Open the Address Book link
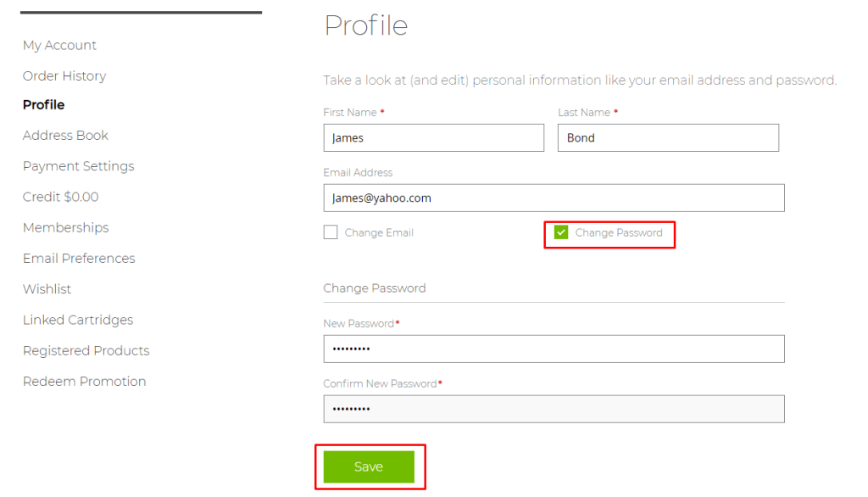The height and width of the screenshot is (497, 868). pos(65,135)
